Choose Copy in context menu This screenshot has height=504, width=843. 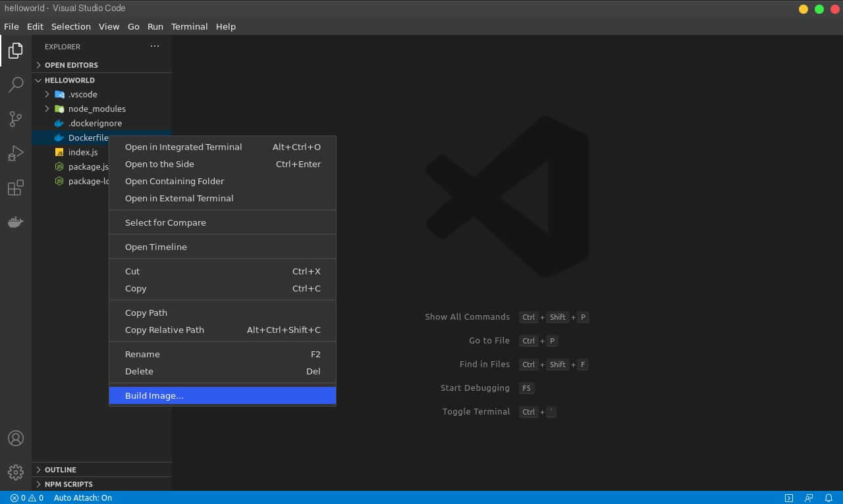pyautogui.click(x=223, y=288)
